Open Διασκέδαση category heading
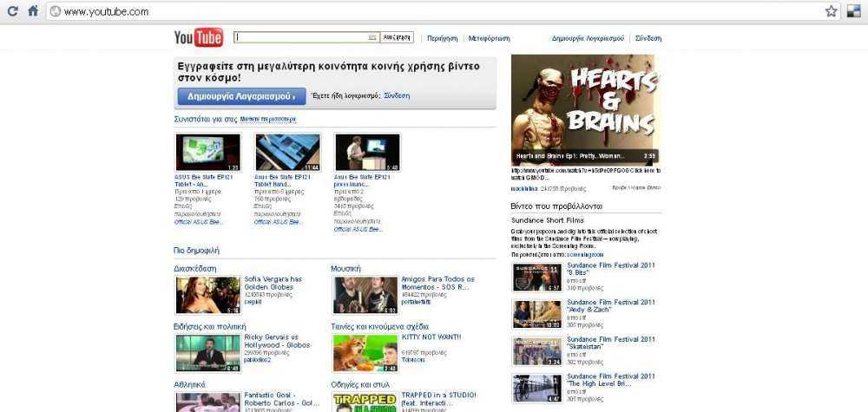This screenshot has height=412, width=868. pyautogui.click(x=194, y=269)
